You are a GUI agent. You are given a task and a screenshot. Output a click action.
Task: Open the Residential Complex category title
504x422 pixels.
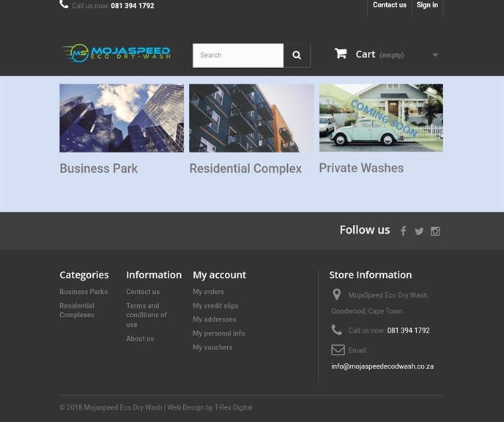[x=245, y=169]
